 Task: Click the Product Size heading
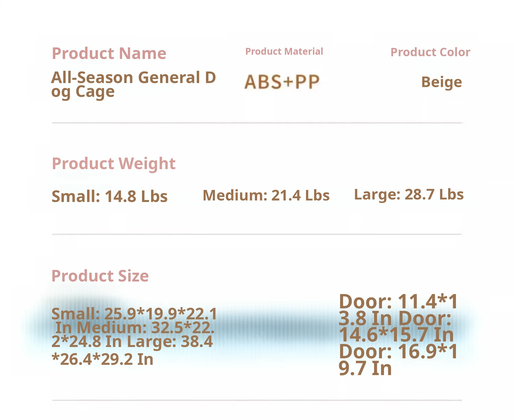pyautogui.click(x=100, y=276)
